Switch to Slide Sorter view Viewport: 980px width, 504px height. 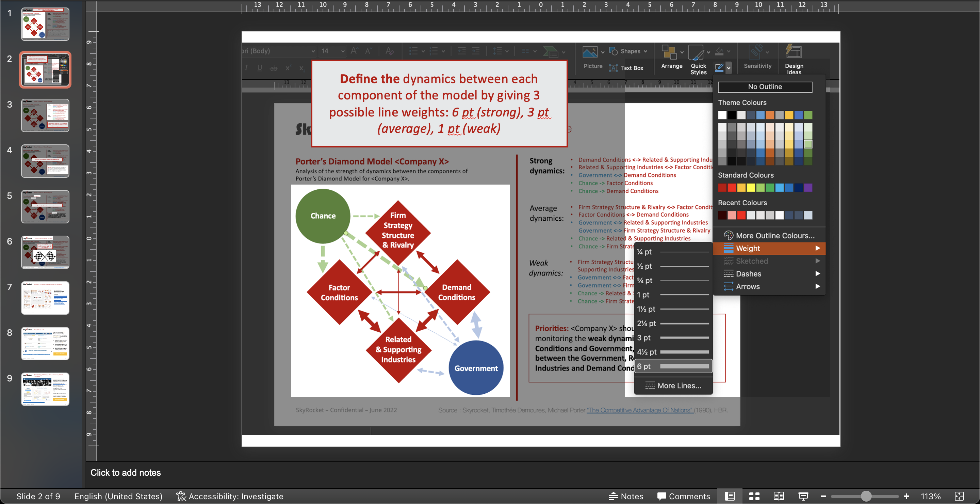coord(754,496)
